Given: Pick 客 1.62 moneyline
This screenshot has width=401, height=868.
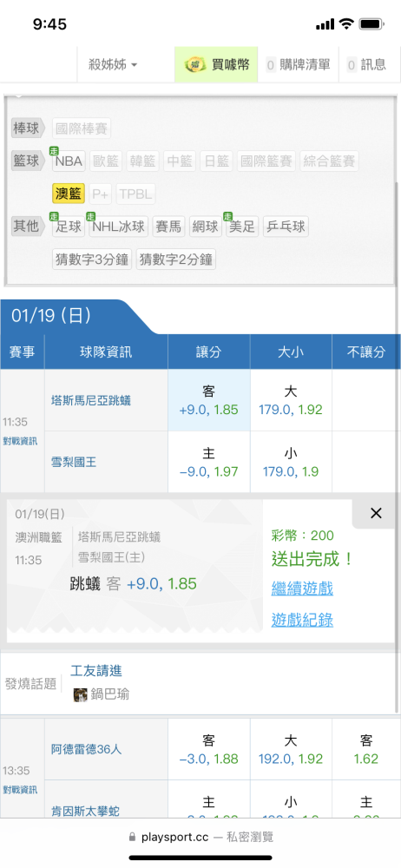Looking at the screenshot, I should point(366,750).
